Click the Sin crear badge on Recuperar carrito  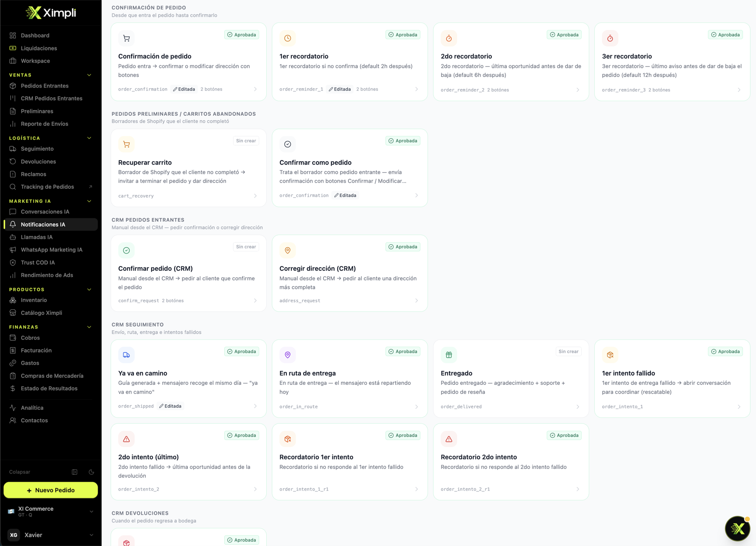[x=246, y=141]
